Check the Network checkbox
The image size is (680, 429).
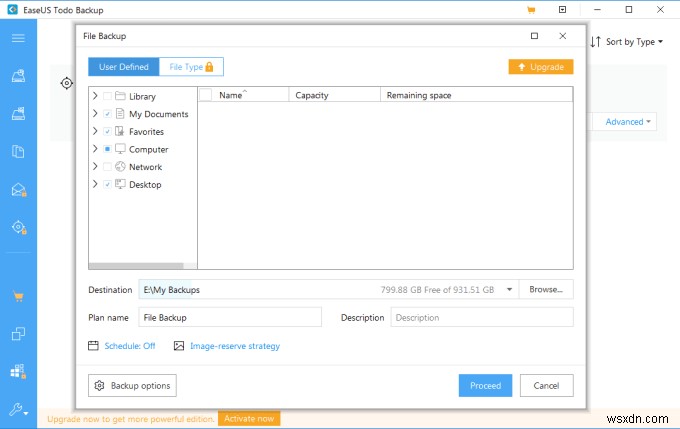click(108, 167)
